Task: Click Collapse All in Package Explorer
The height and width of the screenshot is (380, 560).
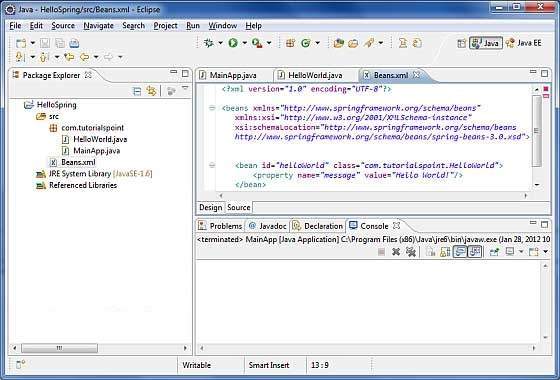Action: click(137, 91)
